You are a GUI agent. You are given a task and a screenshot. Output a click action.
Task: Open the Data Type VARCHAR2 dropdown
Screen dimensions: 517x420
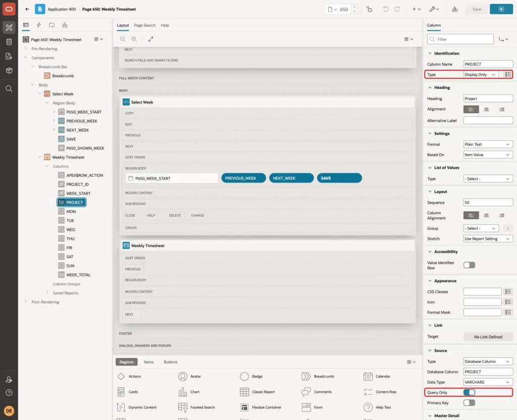pyautogui.click(x=488, y=382)
